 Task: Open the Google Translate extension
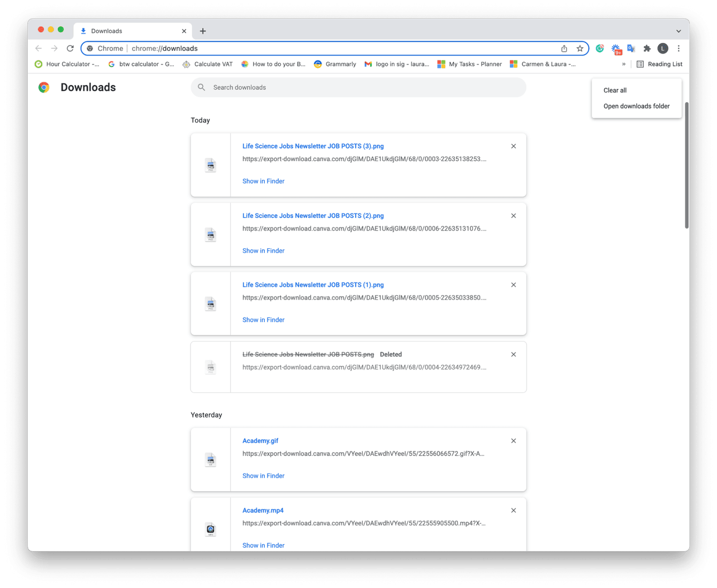[x=631, y=48]
